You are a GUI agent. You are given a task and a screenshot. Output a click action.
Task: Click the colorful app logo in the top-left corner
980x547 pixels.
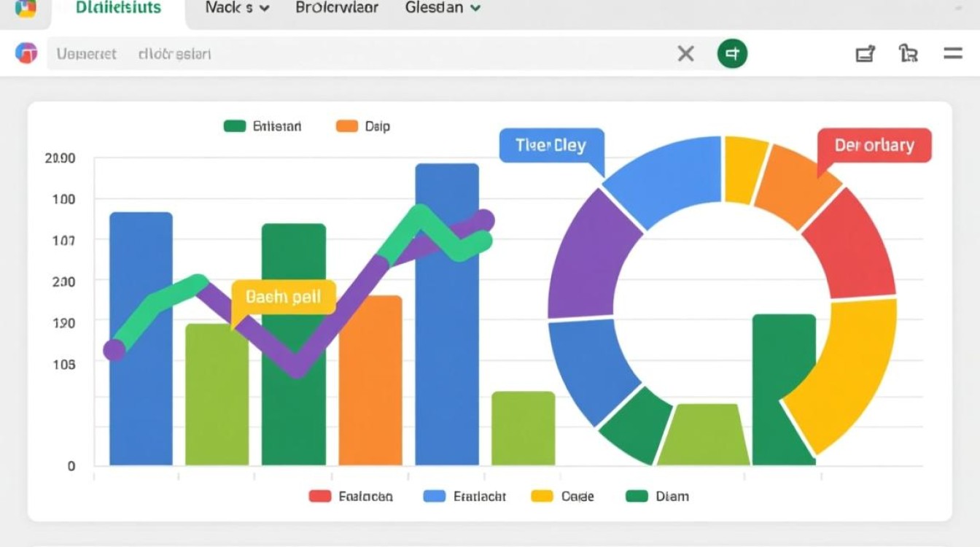click(25, 8)
